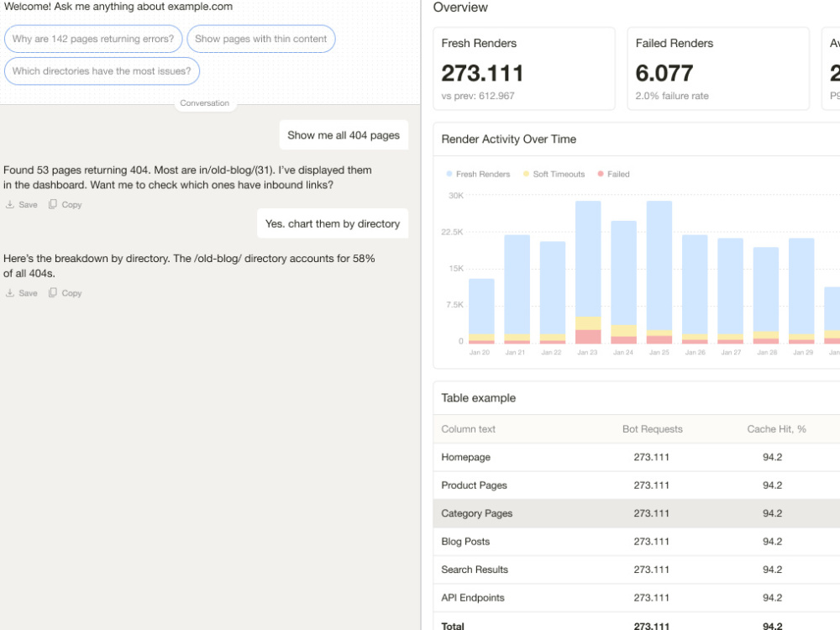Image resolution: width=840 pixels, height=630 pixels.
Task: Select the Product Pages table row
Action: (637, 486)
